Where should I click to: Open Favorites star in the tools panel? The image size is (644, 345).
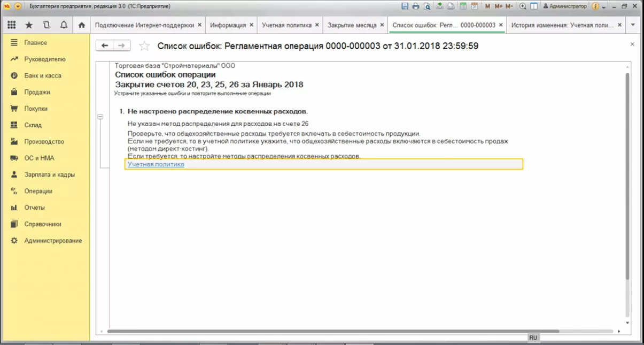[x=29, y=25]
